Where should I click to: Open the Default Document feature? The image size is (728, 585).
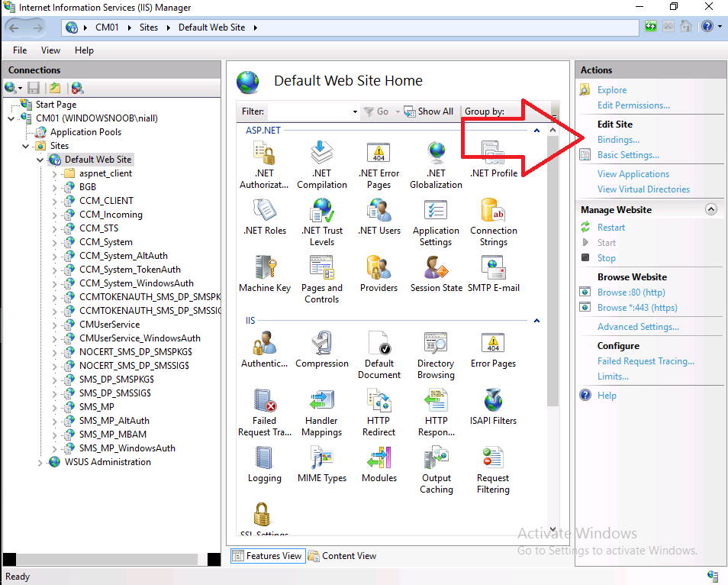[x=378, y=355]
